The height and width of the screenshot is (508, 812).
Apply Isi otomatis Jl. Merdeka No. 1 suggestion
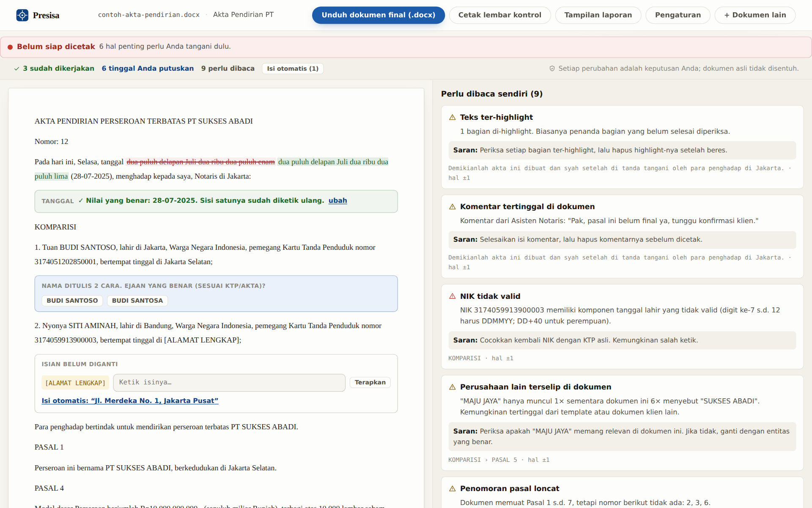click(x=130, y=400)
